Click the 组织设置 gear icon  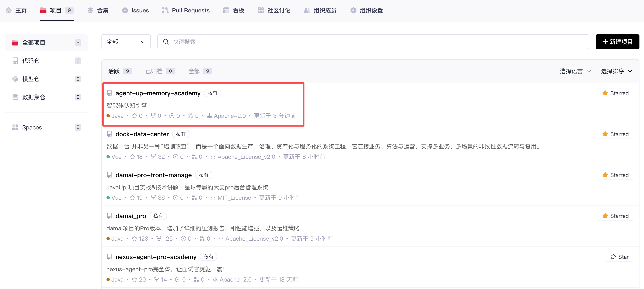[353, 10]
